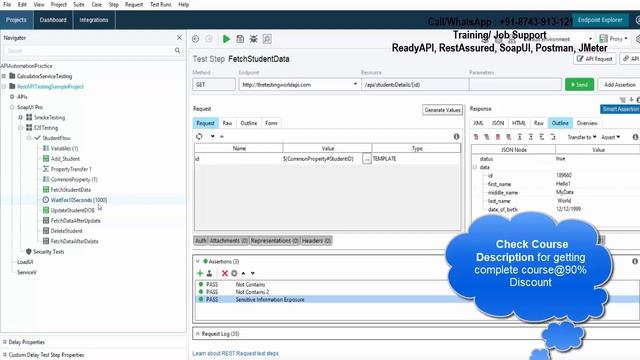Screen dimensions: 640x360
Task: Expand the Request Log (35) section
Action: pos(198,334)
